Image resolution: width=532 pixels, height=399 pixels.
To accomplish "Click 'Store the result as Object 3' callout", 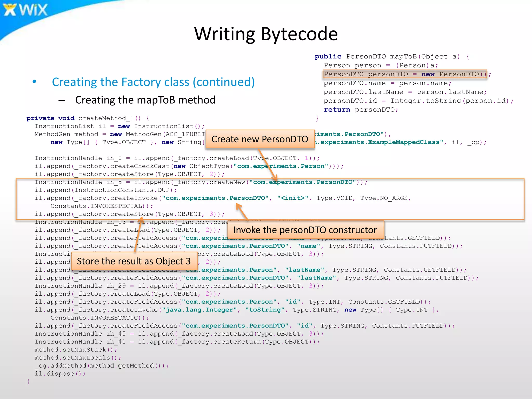I will [x=134, y=261].
